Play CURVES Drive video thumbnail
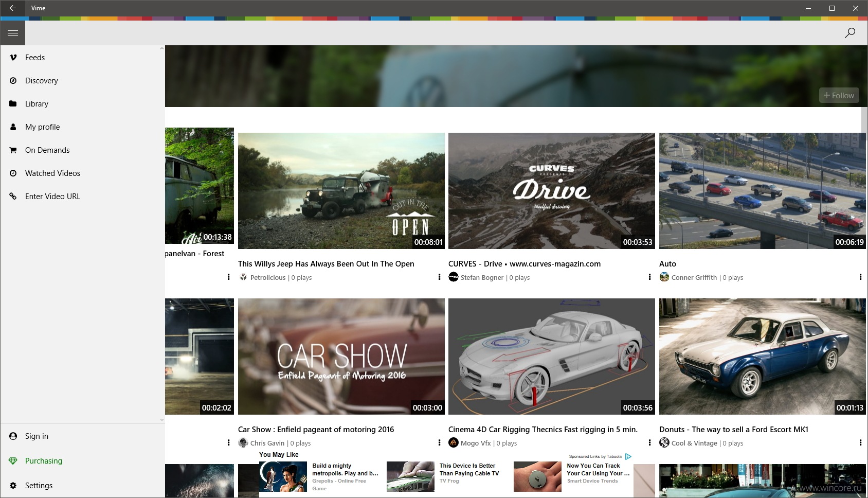The image size is (868, 498). pos(552,191)
